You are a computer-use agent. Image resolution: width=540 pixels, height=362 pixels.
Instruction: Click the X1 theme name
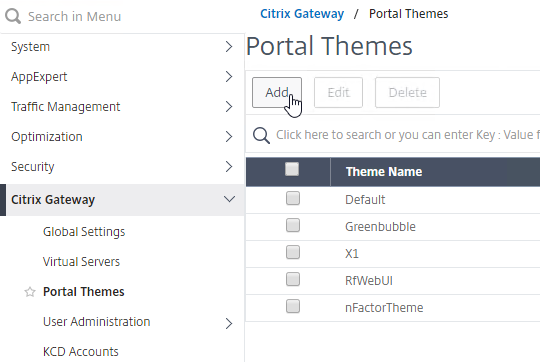(352, 254)
